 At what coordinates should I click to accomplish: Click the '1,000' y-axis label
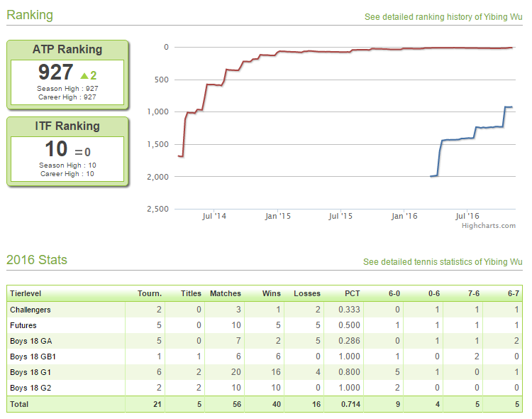point(157,111)
